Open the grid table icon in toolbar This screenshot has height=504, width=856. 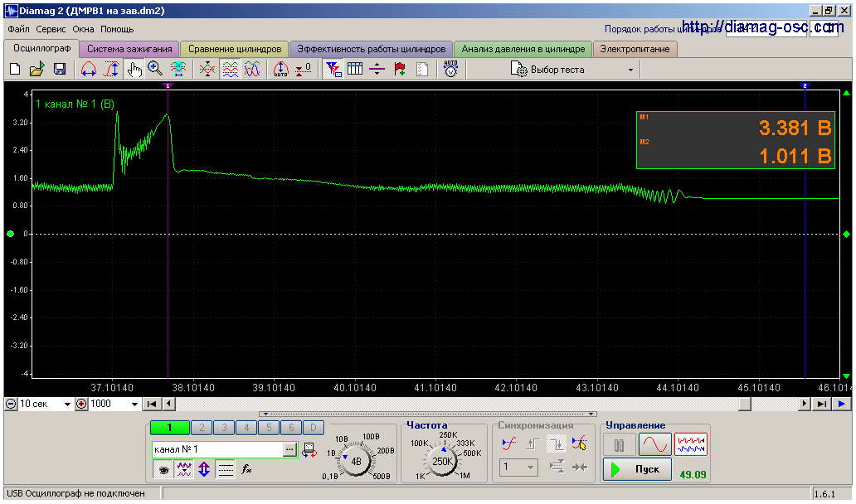[x=355, y=70]
